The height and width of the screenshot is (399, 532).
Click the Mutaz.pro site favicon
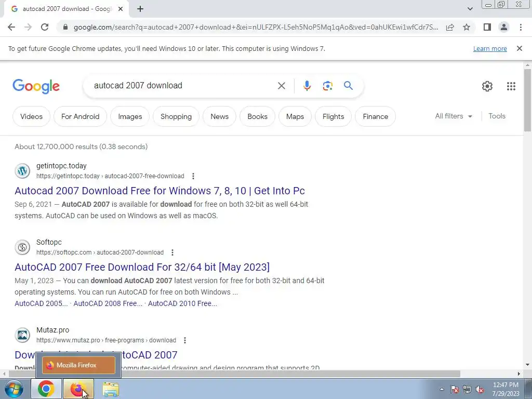(x=22, y=335)
